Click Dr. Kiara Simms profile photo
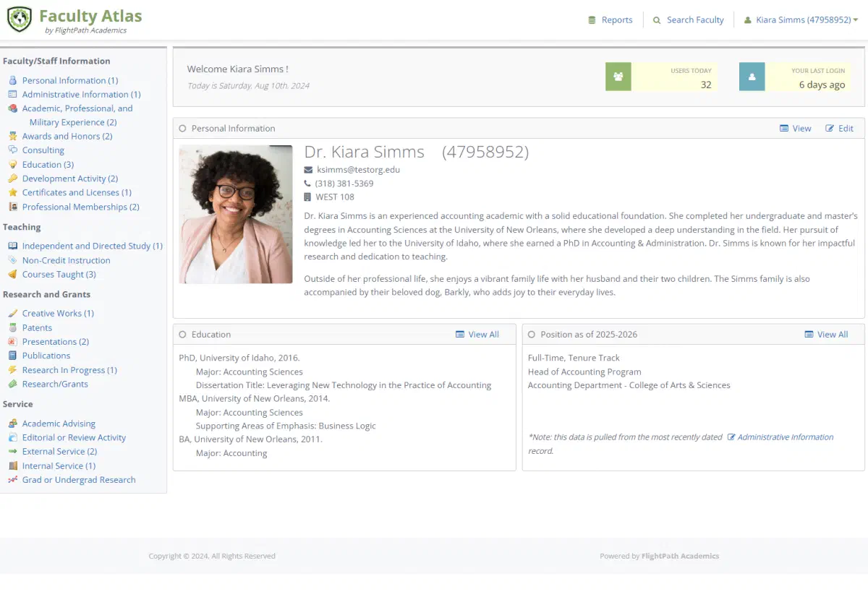Viewport: 868px width, 597px height. [x=236, y=215]
